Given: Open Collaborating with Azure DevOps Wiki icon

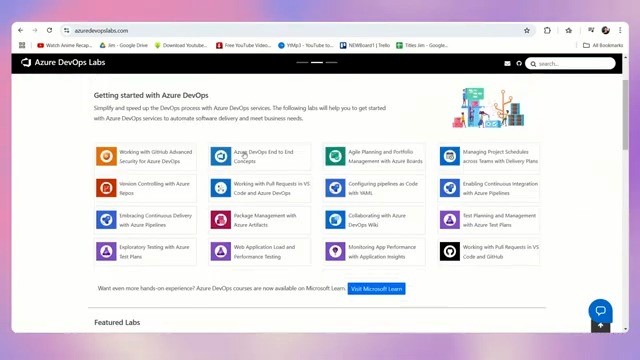Looking at the screenshot, I should click(x=335, y=220).
